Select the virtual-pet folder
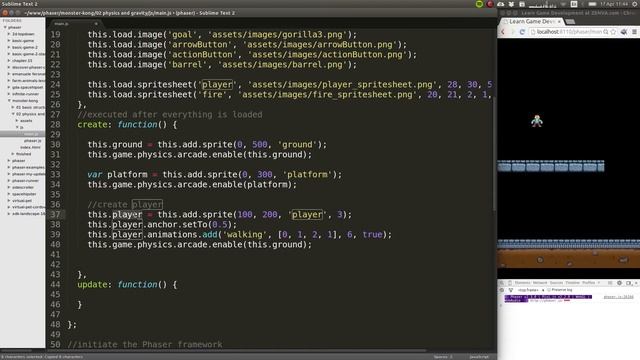The width and height of the screenshot is (640, 360). pyautogui.click(x=22, y=200)
